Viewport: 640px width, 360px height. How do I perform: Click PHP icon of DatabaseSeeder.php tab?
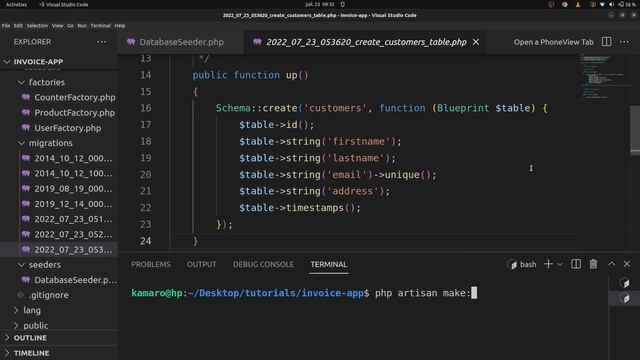point(131,42)
